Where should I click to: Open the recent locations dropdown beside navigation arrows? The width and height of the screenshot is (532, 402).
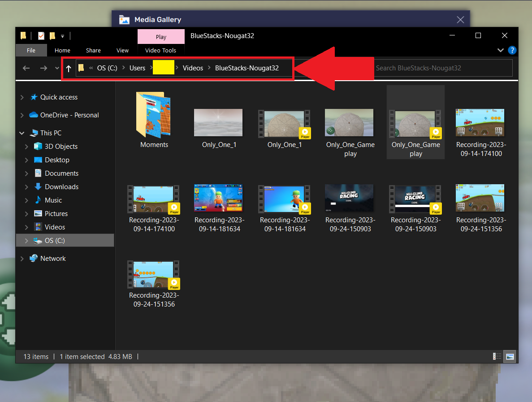coord(56,68)
